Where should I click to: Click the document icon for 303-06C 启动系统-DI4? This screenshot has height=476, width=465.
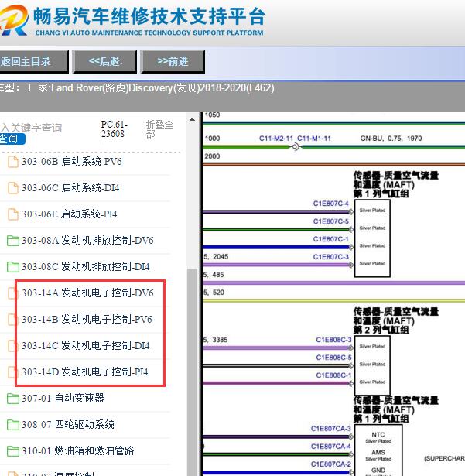[12, 188]
